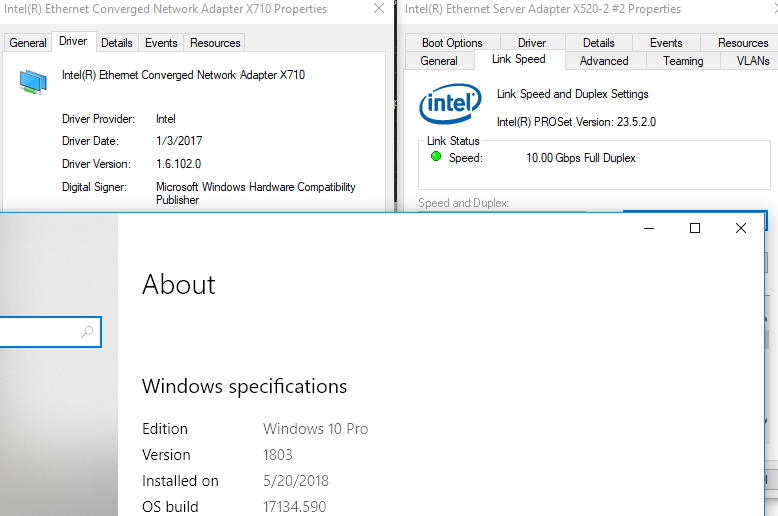The width and height of the screenshot is (778, 516).
Task: Open Details tab in X710 Properties
Action: tap(117, 43)
